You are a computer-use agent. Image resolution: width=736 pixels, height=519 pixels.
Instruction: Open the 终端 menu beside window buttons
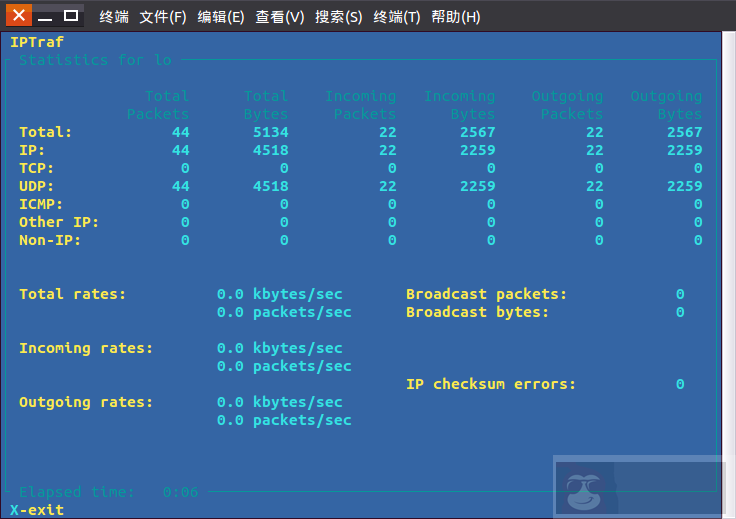pos(114,17)
